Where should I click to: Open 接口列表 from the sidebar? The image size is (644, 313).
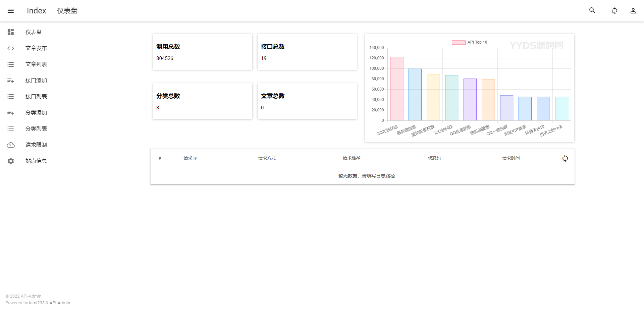click(36, 97)
